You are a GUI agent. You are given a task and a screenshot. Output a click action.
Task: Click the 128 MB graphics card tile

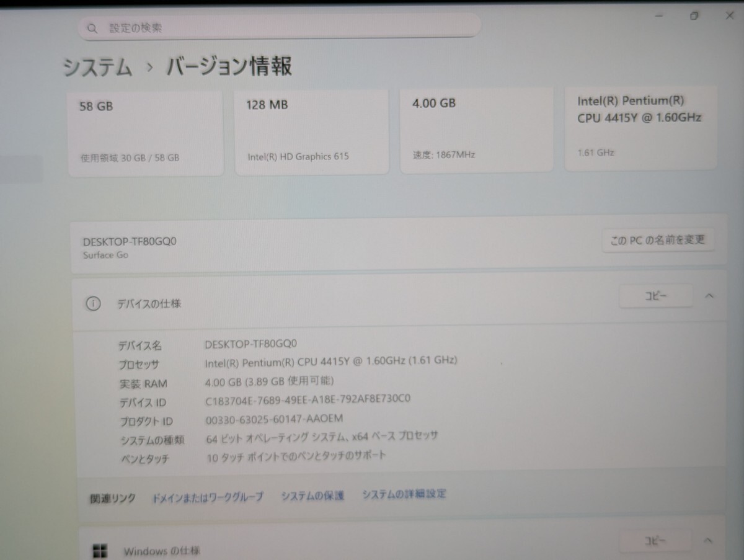pyautogui.click(x=312, y=131)
